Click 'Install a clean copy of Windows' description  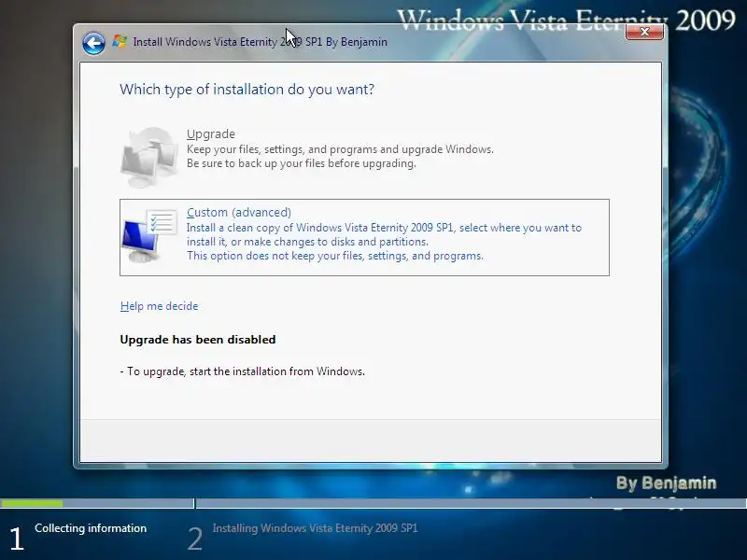click(384, 234)
